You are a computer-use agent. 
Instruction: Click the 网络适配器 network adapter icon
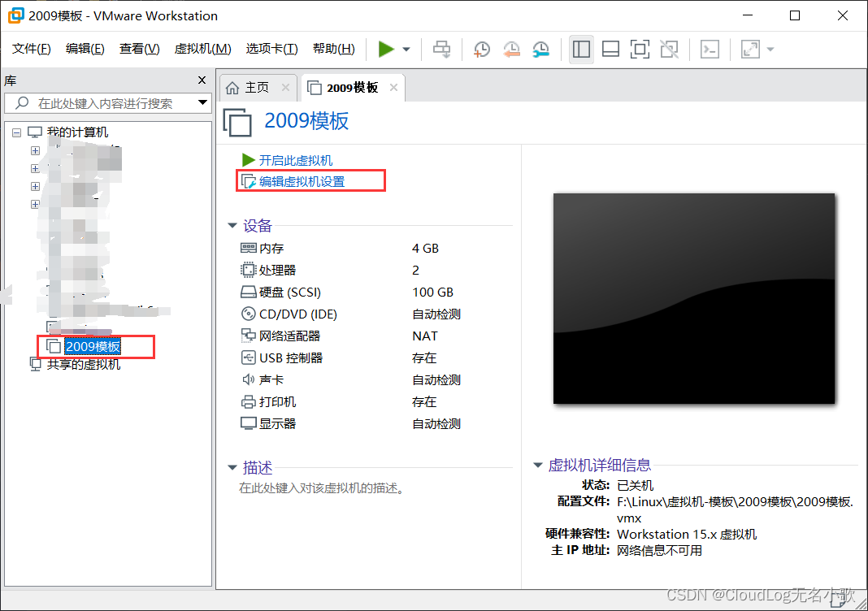[249, 336]
